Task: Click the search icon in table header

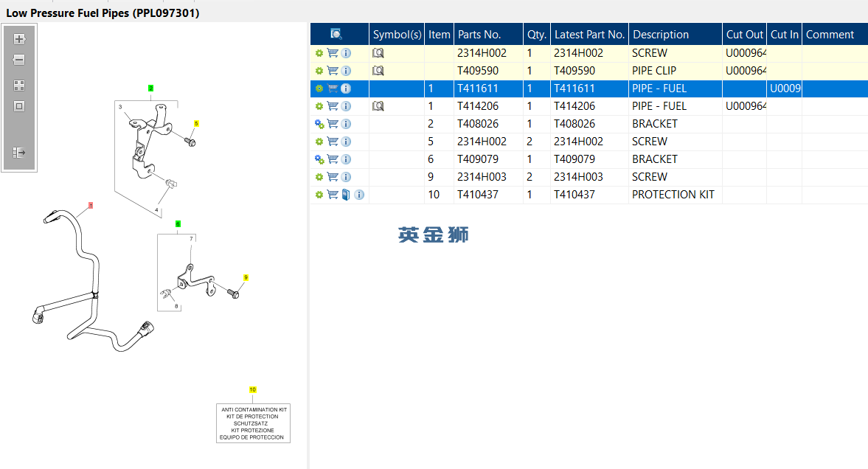Action: click(336, 35)
